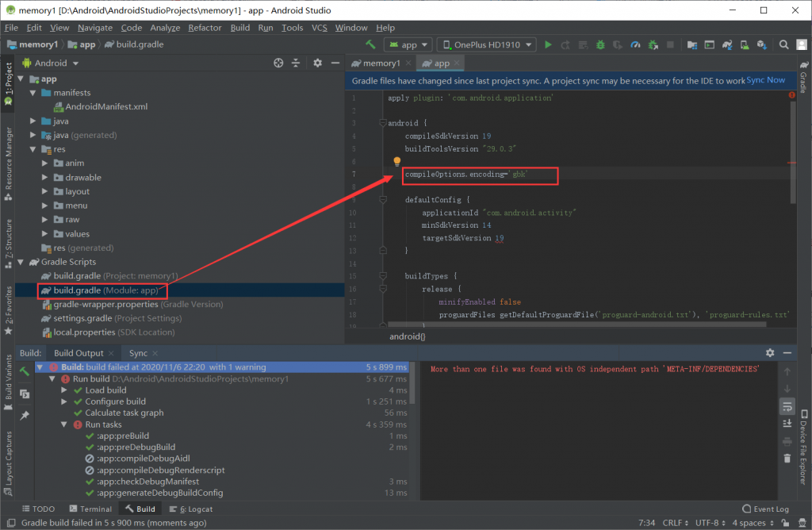Open Build panel settings gear
Viewport: 812px width, 530px height.
(770, 353)
